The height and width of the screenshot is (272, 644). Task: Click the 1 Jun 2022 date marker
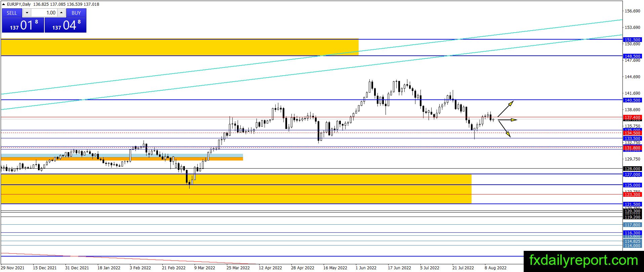(366, 268)
